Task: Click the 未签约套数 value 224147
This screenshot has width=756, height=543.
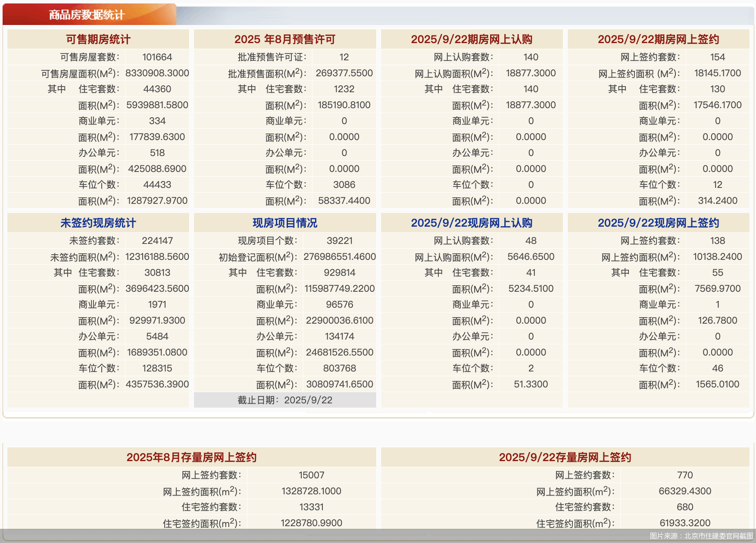Action: pos(157,241)
